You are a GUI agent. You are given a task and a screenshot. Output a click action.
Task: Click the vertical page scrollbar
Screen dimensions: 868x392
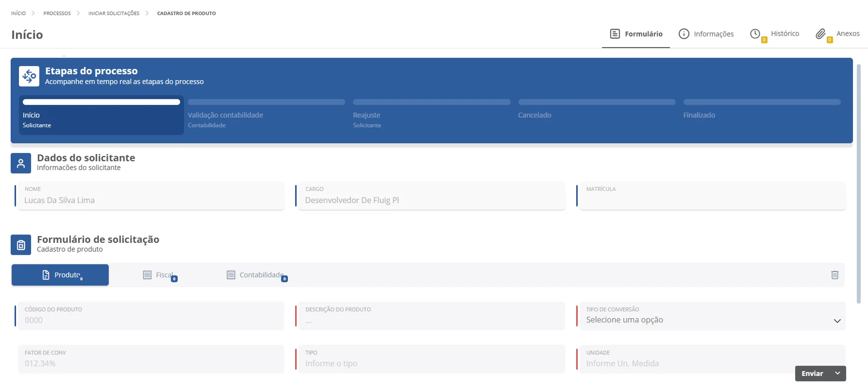pos(858,184)
